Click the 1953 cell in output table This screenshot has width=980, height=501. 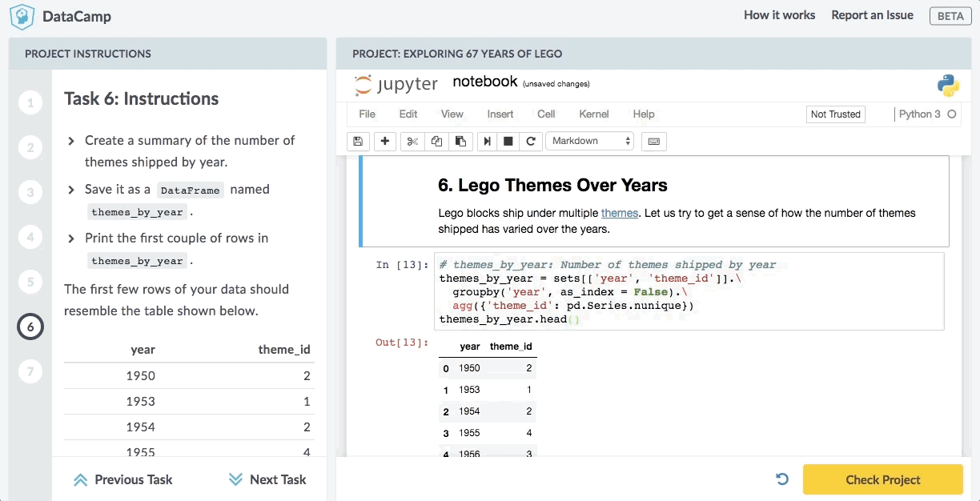coord(469,390)
